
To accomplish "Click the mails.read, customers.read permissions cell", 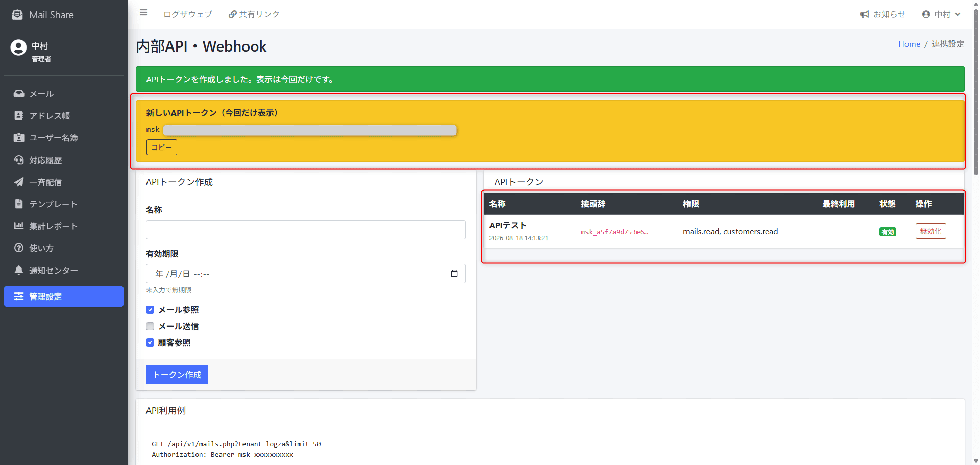I will [x=730, y=232].
